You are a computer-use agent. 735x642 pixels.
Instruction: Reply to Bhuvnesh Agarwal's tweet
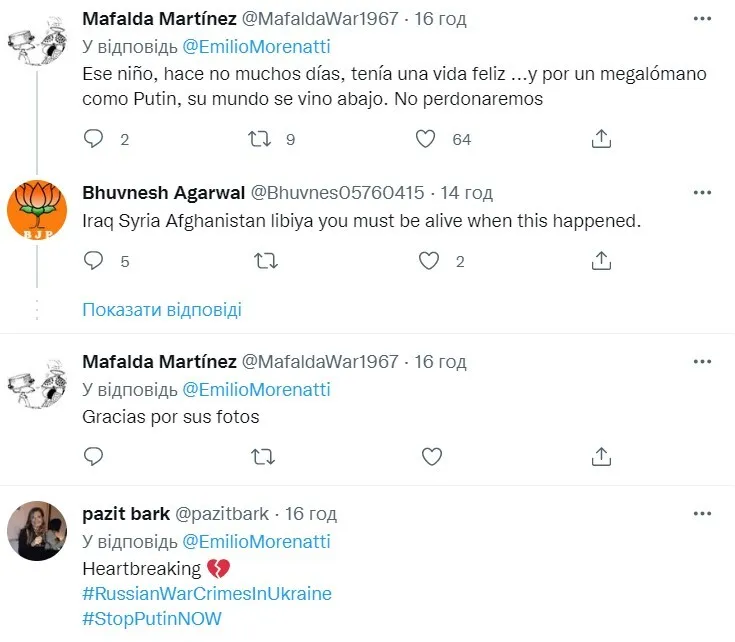[x=93, y=261]
